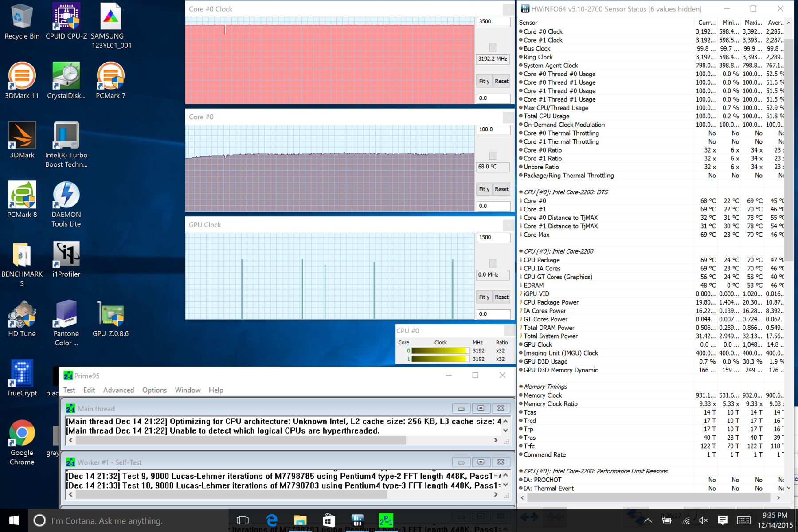The width and height of the screenshot is (798, 532).
Task: Collapse the 'CPU [#0]: Intel Core-2200: DTS' section
Action: [x=521, y=192]
